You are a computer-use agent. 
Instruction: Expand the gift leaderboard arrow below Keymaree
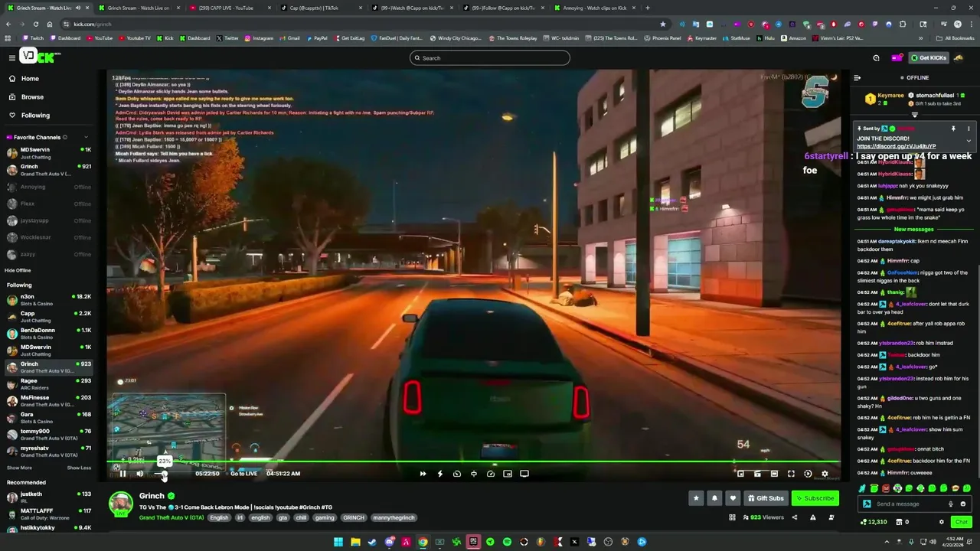tap(914, 115)
